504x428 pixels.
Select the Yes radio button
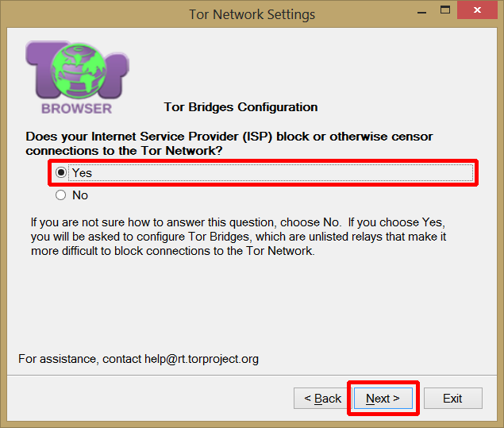click(x=61, y=172)
